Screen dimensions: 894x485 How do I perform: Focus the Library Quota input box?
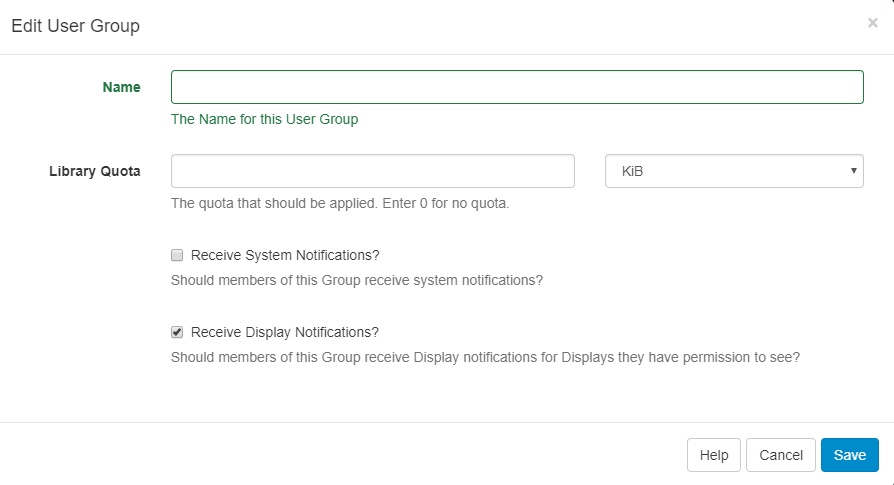point(372,171)
